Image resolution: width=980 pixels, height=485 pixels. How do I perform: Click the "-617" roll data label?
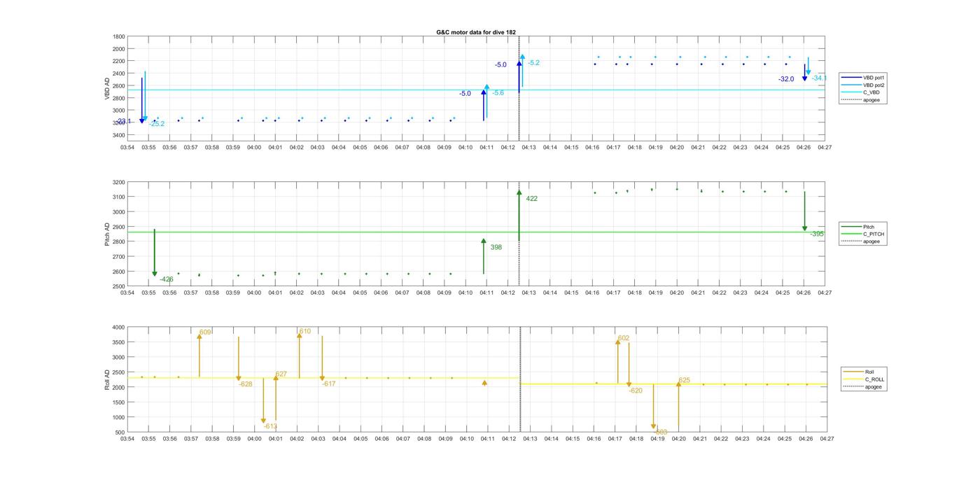tap(329, 384)
